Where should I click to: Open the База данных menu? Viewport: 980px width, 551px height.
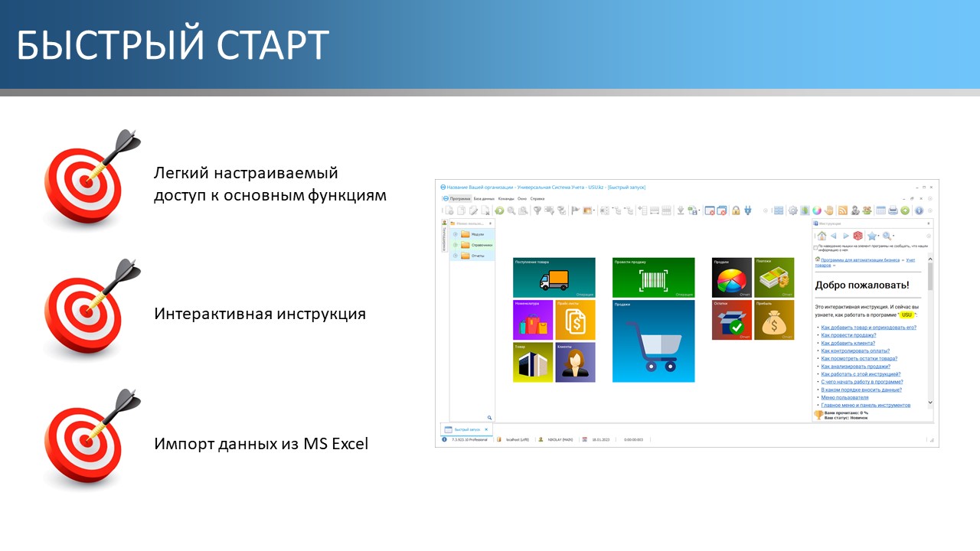coord(484,198)
